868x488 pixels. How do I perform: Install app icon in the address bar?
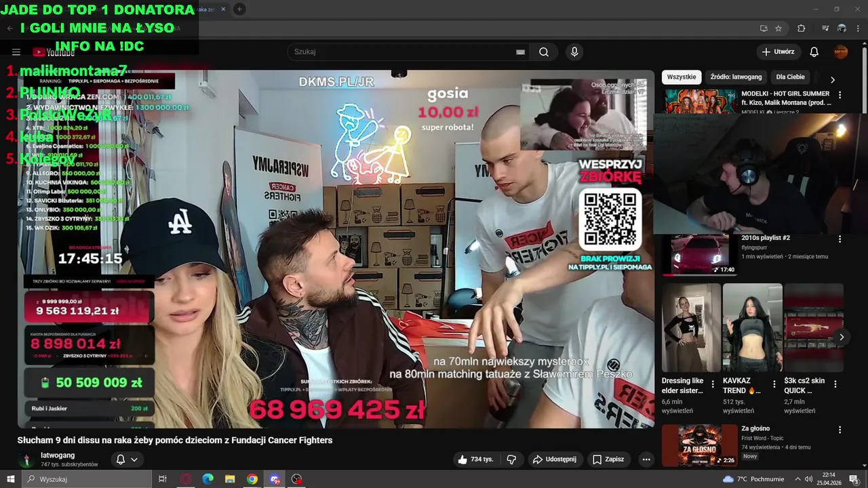pyautogui.click(x=764, y=28)
